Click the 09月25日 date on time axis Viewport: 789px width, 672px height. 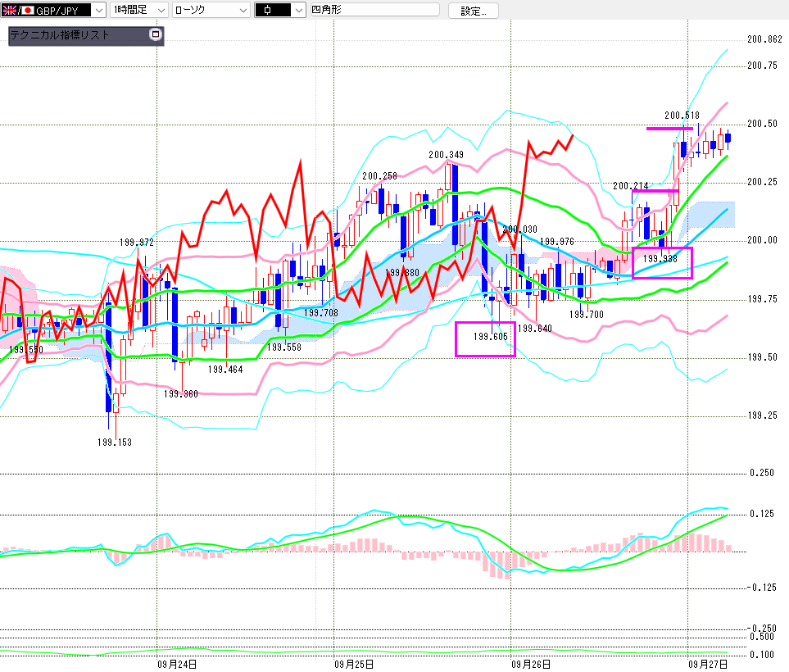coord(355,664)
